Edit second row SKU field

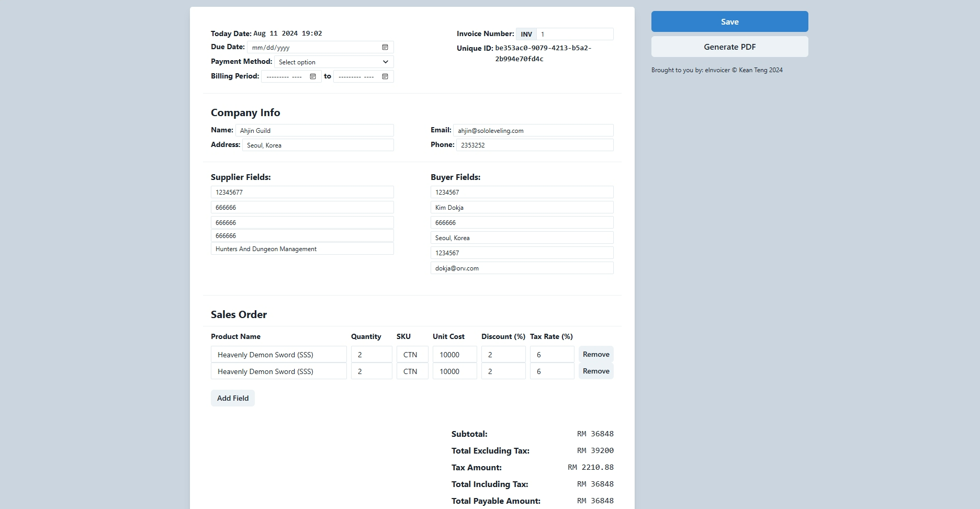coord(412,371)
